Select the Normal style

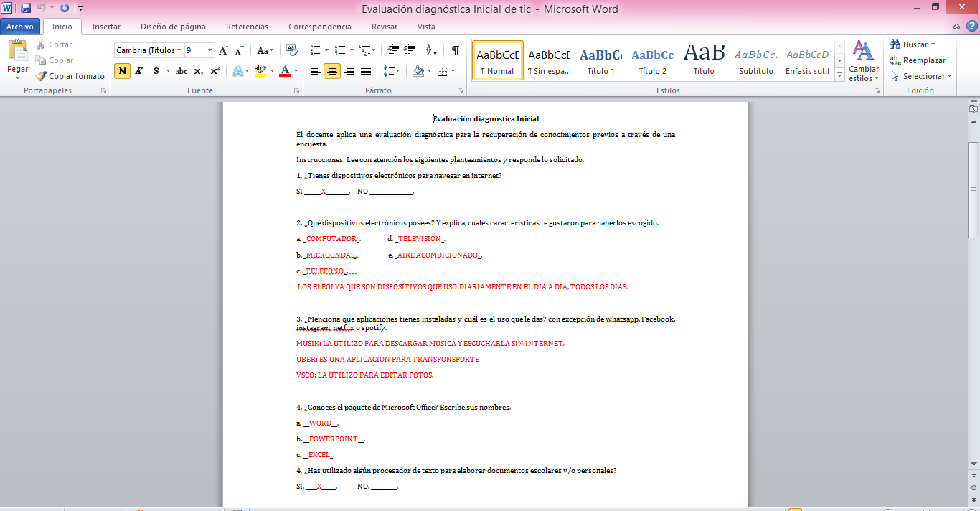pos(497,60)
